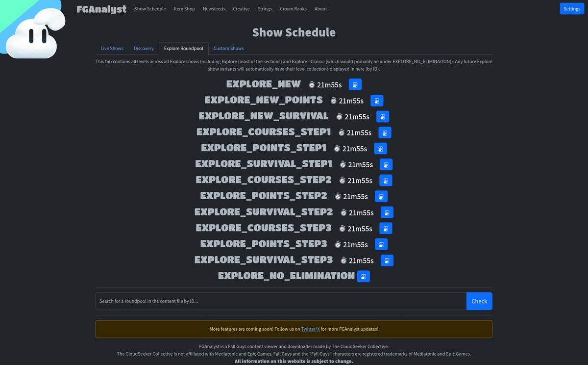This screenshot has width=588, height=365.
Task: Click the stopwatch icon next to EXPLORE_POINTS_STEP2
Action: (x=338, y=196)
